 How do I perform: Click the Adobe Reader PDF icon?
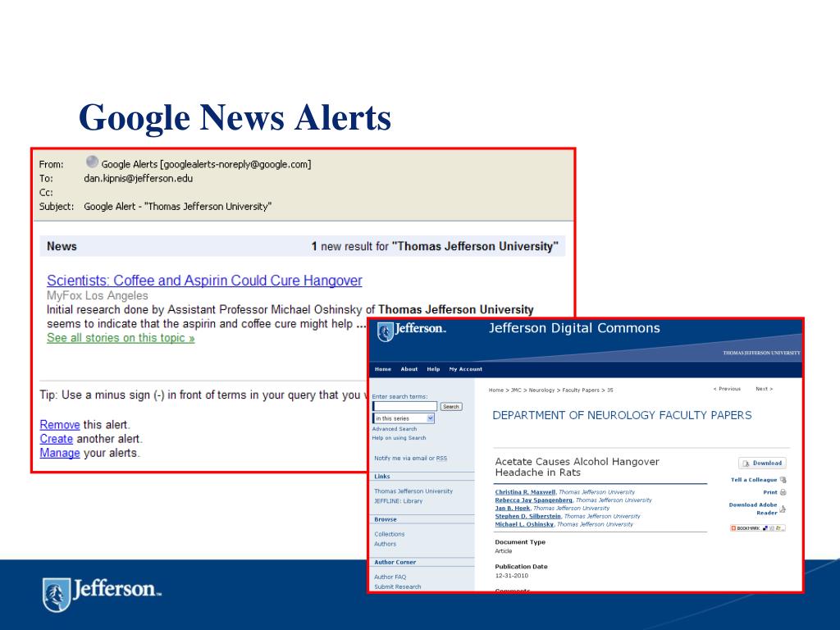point(783,509)
